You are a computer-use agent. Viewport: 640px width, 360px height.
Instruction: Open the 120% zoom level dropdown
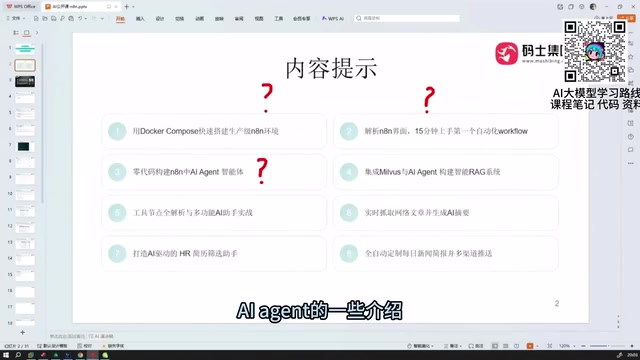[567, 346]
